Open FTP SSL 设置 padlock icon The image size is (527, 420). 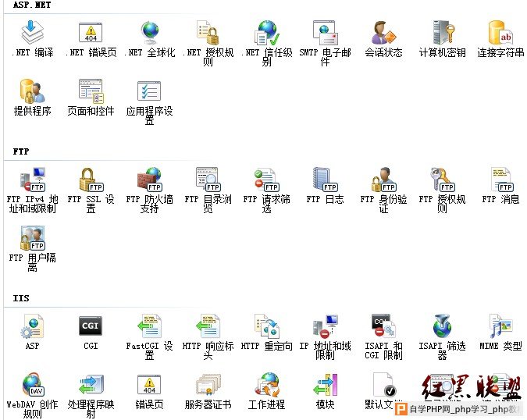(91, 179)
